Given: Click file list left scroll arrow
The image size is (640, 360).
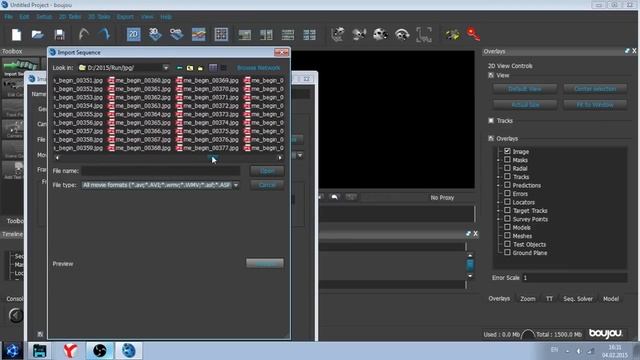Looking at the screenshot, I should (x=57, y=158).
